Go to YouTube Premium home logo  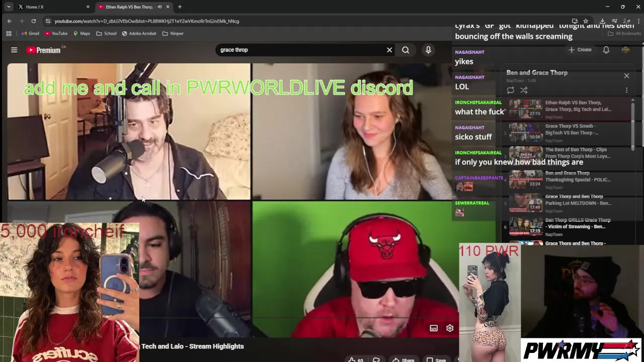click(43, 50)
